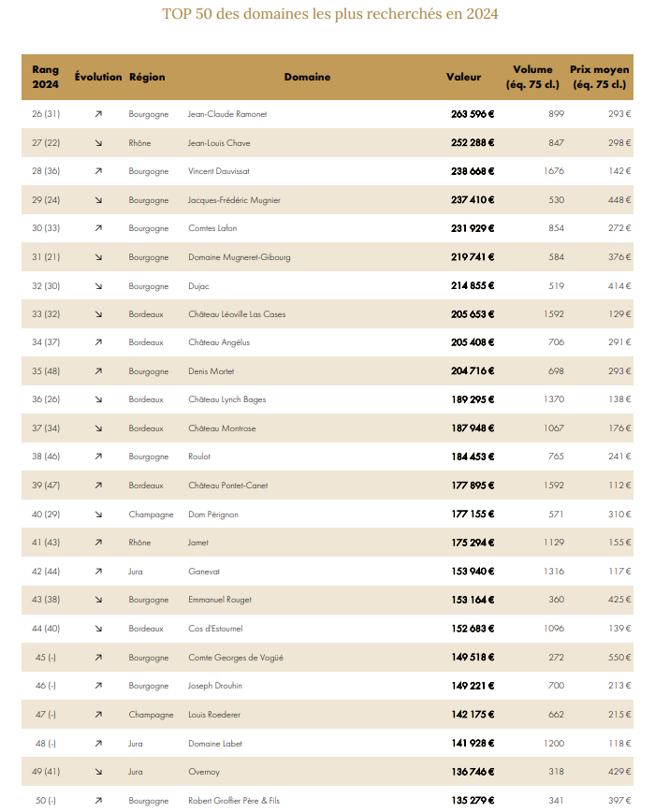Click the down arrow in Léoville Las Cases row
This screenshot has width=655, height=812.
click(98, 314)
